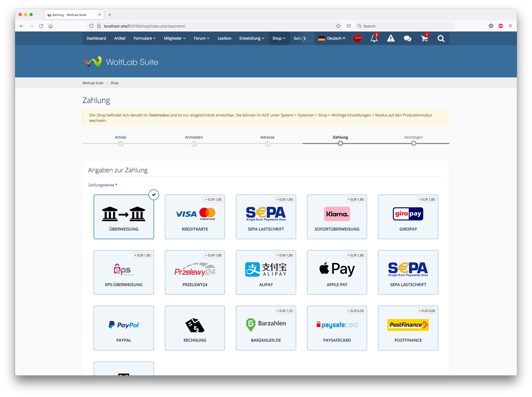
Task: Click the warning triangle icon
Action: (x=391, y=39)
